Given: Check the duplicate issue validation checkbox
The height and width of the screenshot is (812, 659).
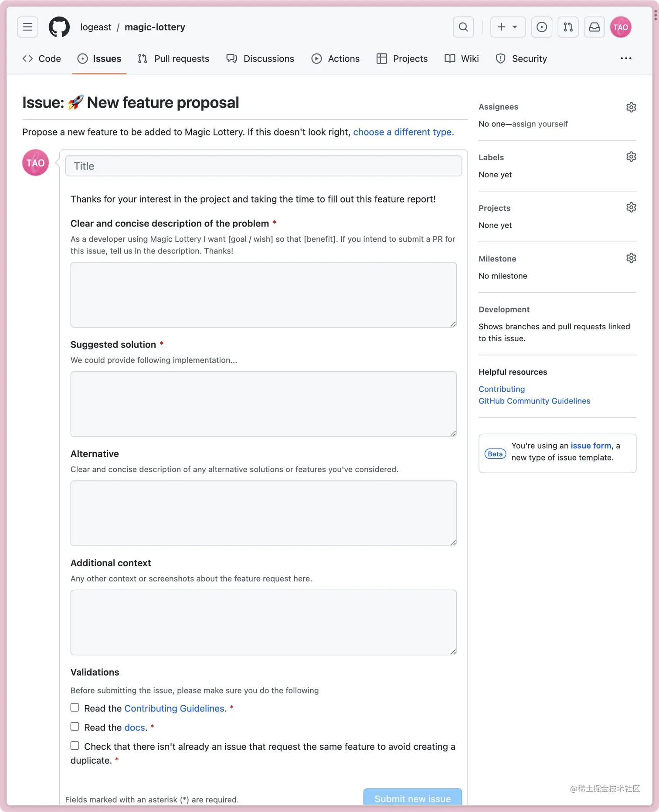Looking at the screenshot, I should [75, 746].
